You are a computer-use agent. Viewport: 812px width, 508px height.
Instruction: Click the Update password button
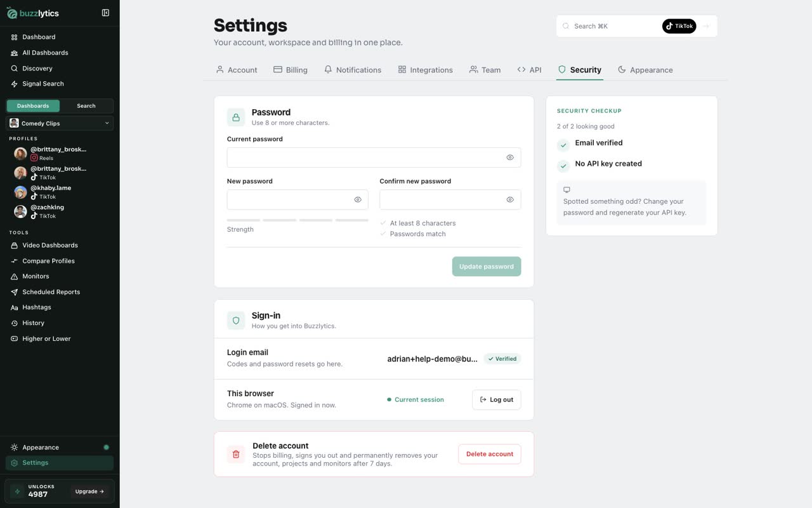coord(487,267)
